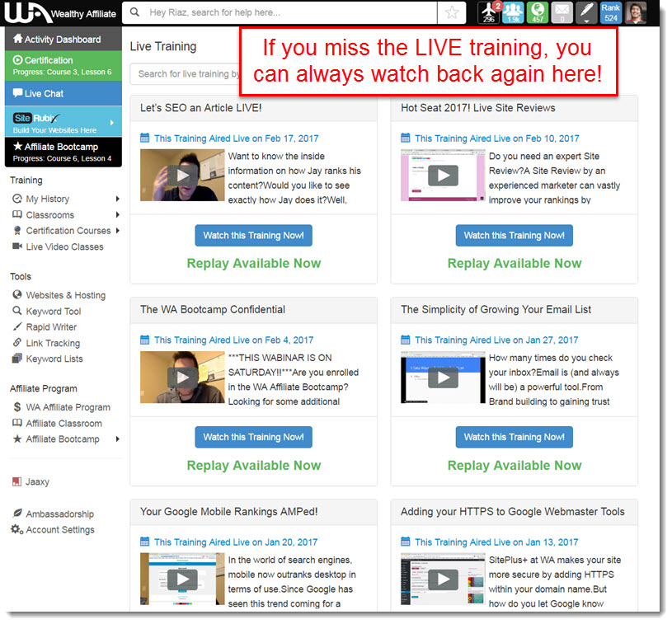Click the Rank 524 badge
The height and width of the screenshot is (624, 672).
[x=611, y=12]
